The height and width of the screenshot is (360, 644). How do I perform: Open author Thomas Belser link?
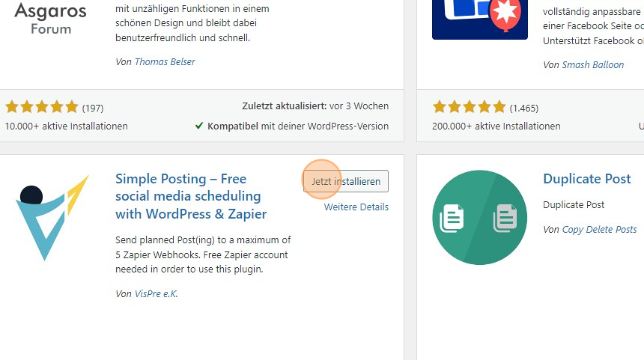(x=165, y=61)
